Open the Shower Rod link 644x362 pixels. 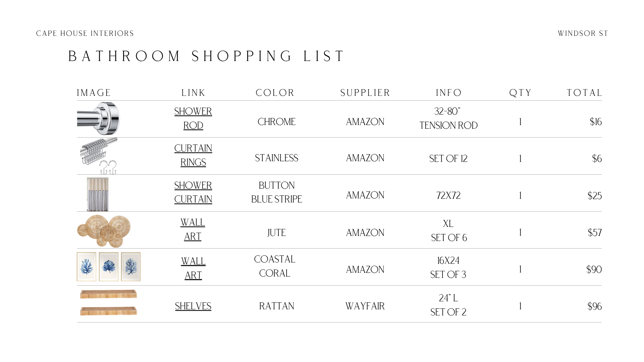(193, 118)
